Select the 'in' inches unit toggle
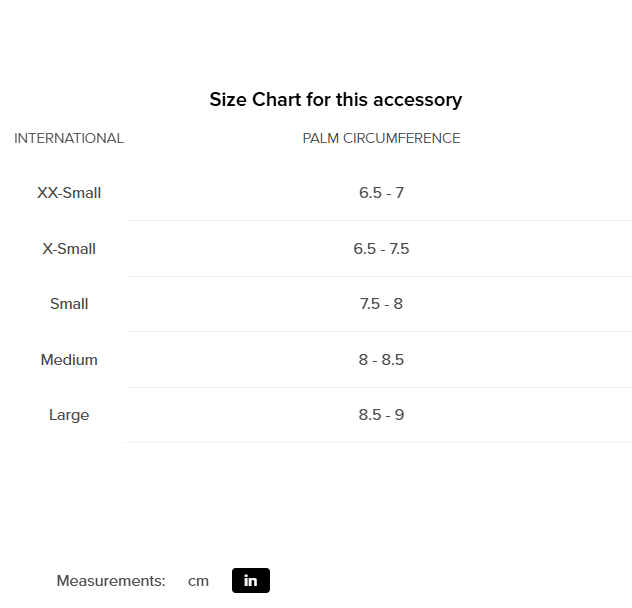This screenshot has height=608, width=632. tap(251, 581)
